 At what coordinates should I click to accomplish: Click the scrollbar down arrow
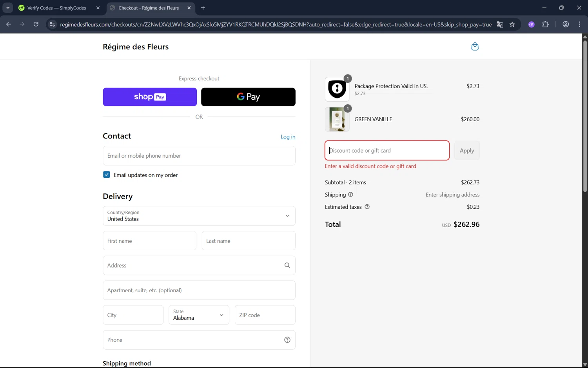[585, 364]
